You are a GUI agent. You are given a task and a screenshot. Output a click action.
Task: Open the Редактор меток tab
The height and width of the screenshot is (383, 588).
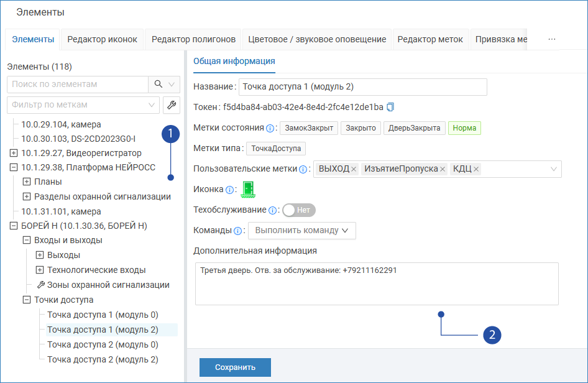(430, 39)
